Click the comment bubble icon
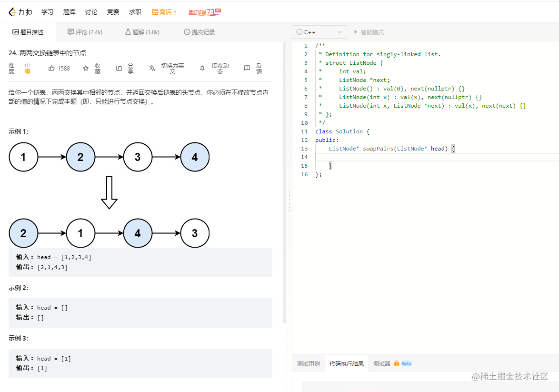 pos(70,32)
